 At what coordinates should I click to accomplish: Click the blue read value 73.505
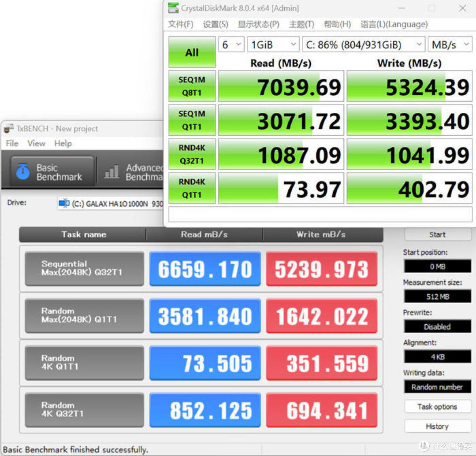click(x=205, y=363)
